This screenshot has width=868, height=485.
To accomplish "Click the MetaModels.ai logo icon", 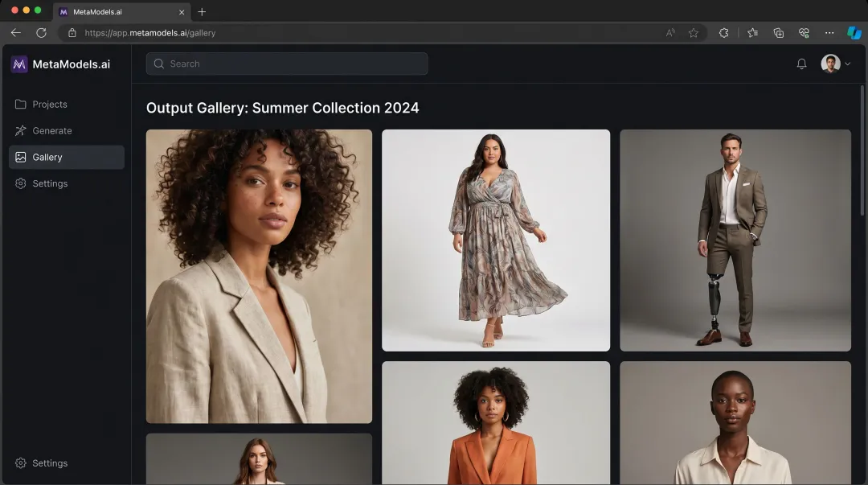I will pos(19,64).
